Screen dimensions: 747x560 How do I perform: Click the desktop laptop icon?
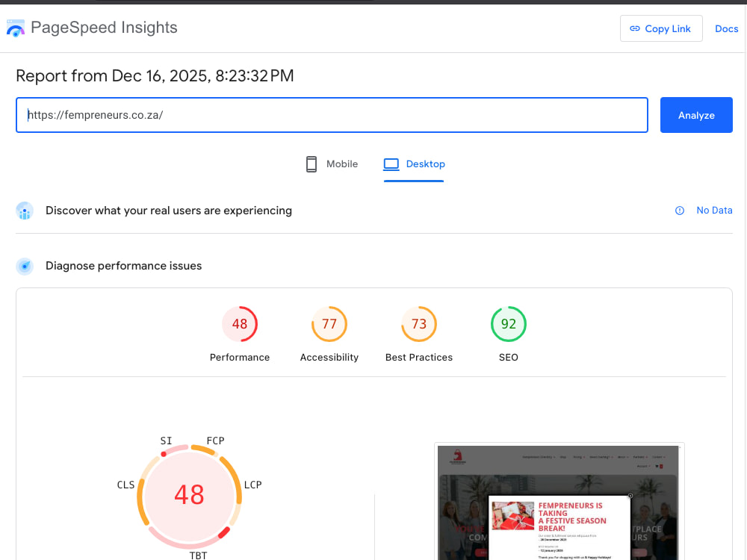391,164
